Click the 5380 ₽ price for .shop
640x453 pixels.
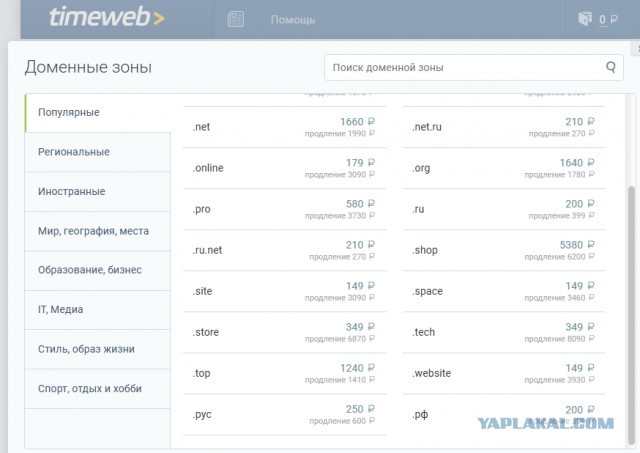click(577, 245)
